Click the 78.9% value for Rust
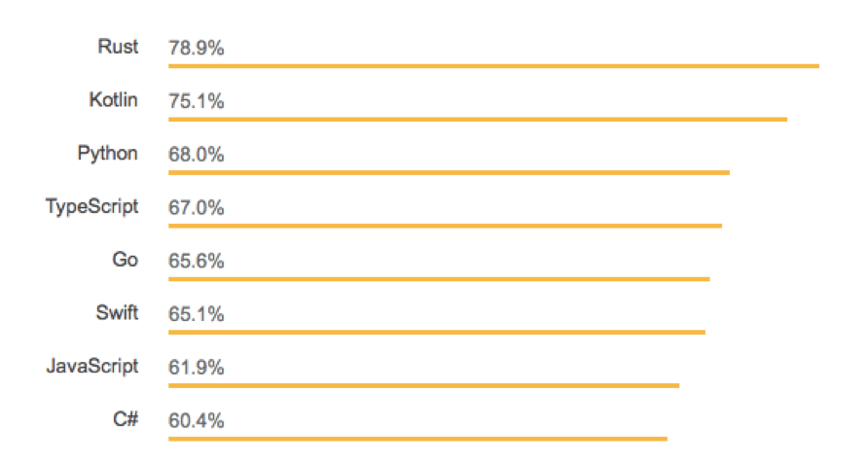This screenshot has height=464, width=868. tap(196, 49)
